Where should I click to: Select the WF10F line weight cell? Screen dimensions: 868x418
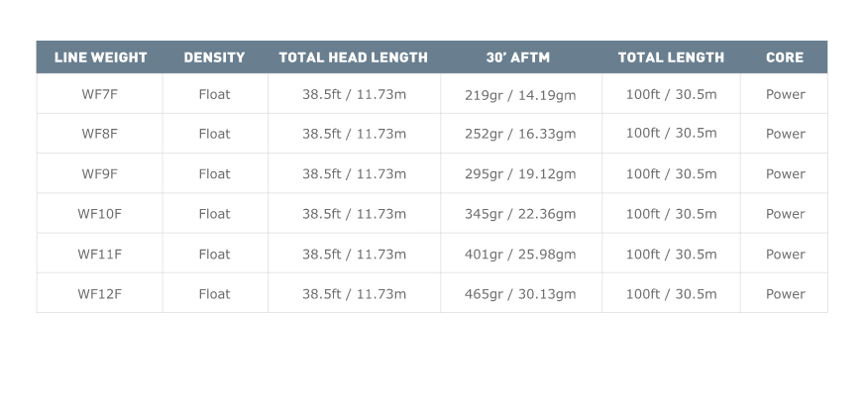point(100,214)
